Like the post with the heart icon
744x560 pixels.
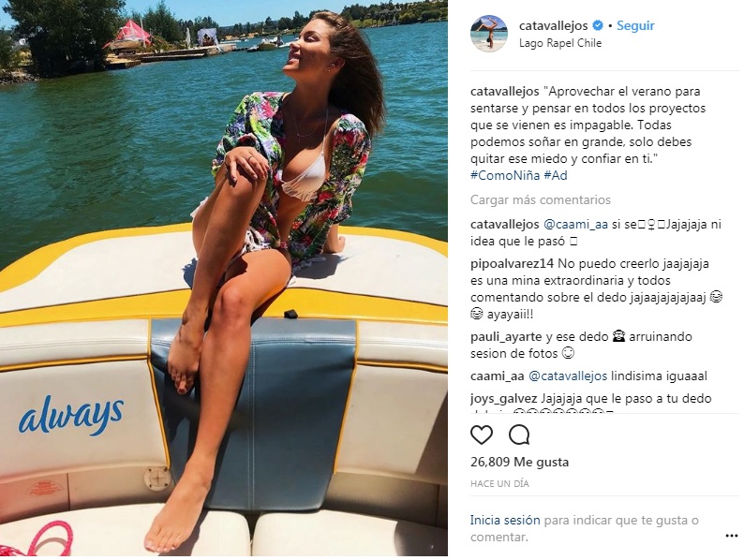click(x=482, y=435)
